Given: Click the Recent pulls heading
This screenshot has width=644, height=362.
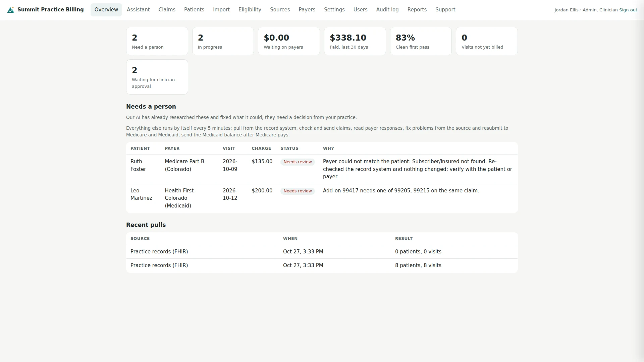Looking at the screenshot, I should click(x=146, y=225).
